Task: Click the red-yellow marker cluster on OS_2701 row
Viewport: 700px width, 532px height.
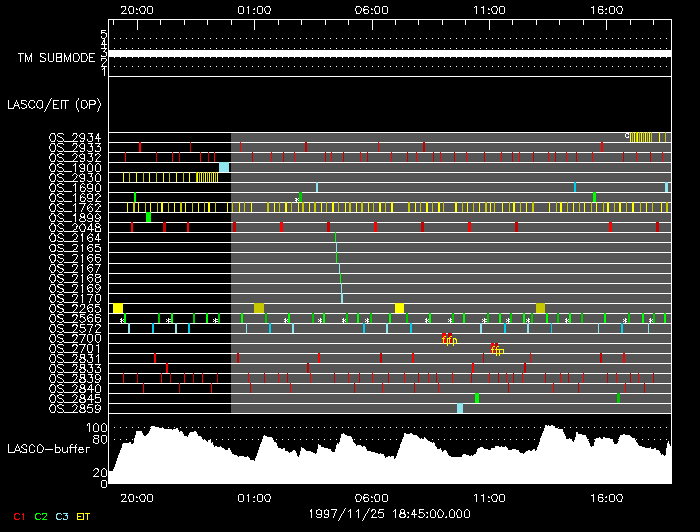Action: [x=496, y=349]
